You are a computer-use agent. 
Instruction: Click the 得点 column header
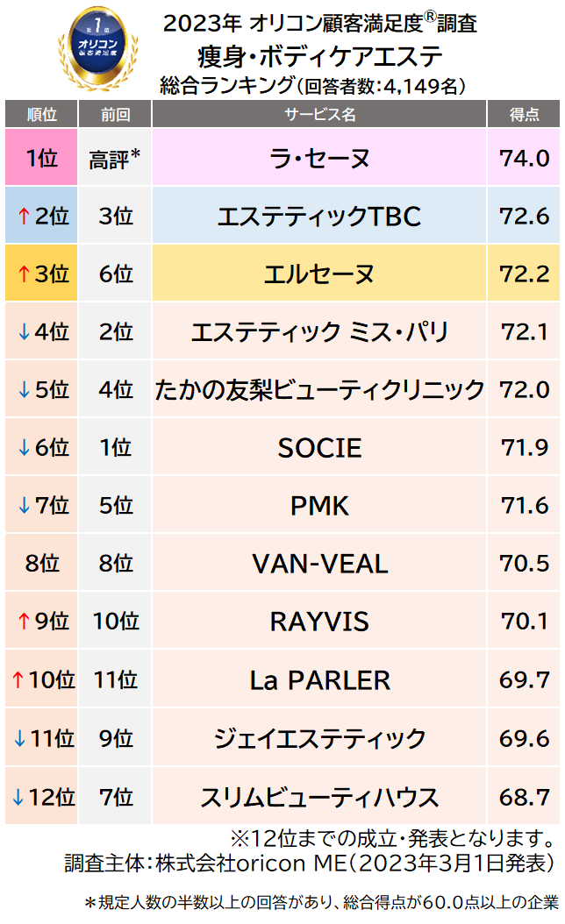525,115
